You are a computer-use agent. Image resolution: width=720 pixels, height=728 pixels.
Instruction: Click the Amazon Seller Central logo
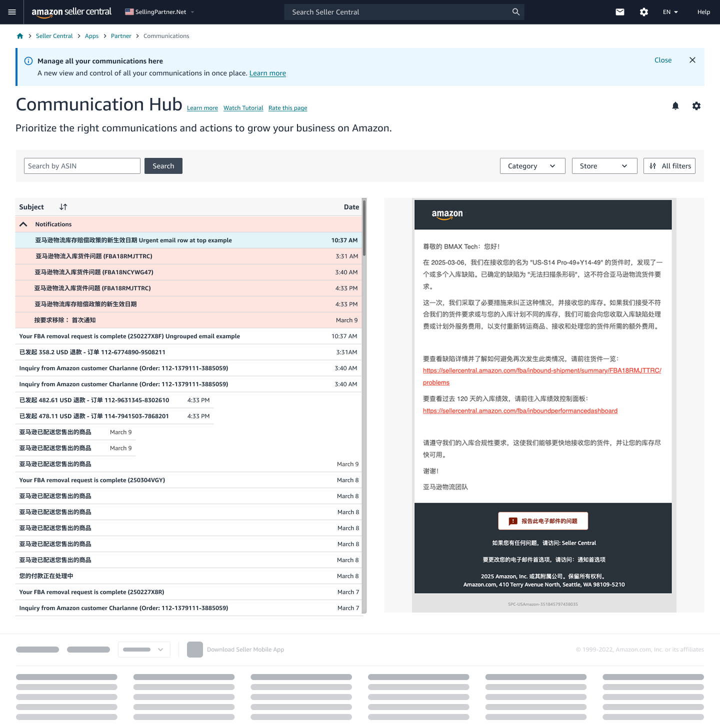pyautogui.click(x=71, y=12)
